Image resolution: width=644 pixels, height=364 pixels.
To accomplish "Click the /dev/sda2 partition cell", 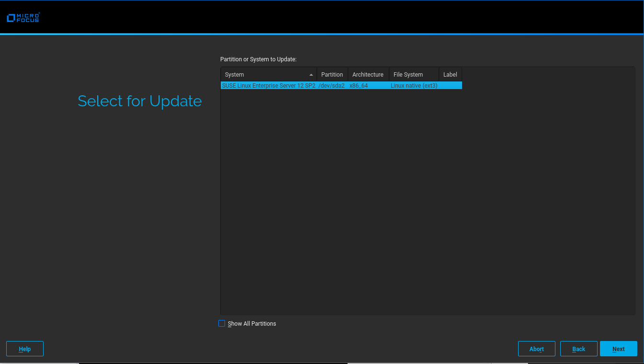I will pos(331,86).
